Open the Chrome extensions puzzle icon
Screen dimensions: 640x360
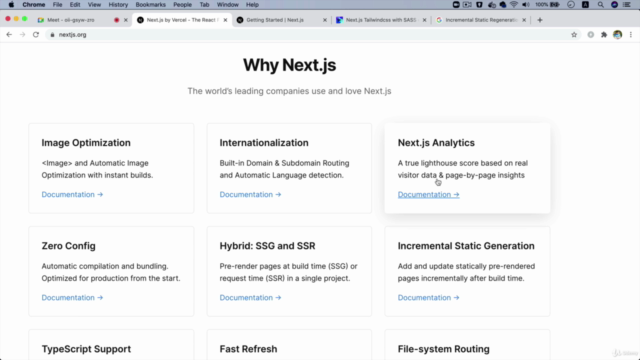[604, 35]
